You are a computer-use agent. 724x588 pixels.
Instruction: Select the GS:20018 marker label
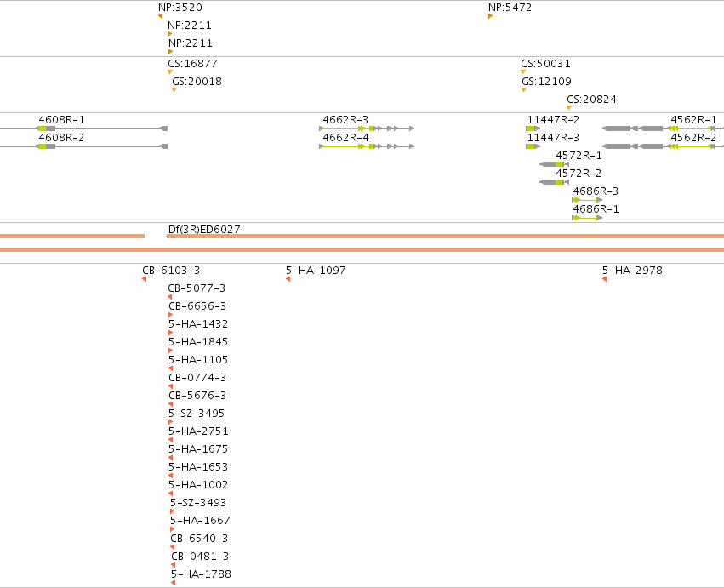(x=197, y=82)
